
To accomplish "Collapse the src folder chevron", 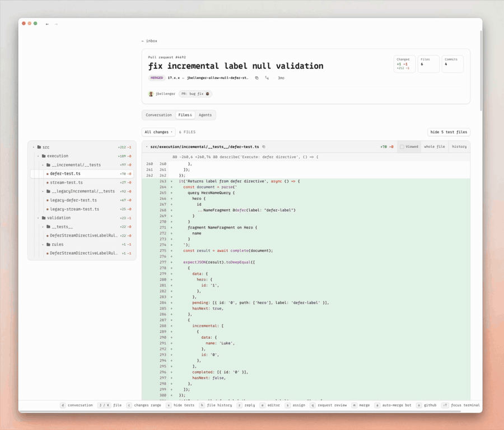I will coord(34,147).
